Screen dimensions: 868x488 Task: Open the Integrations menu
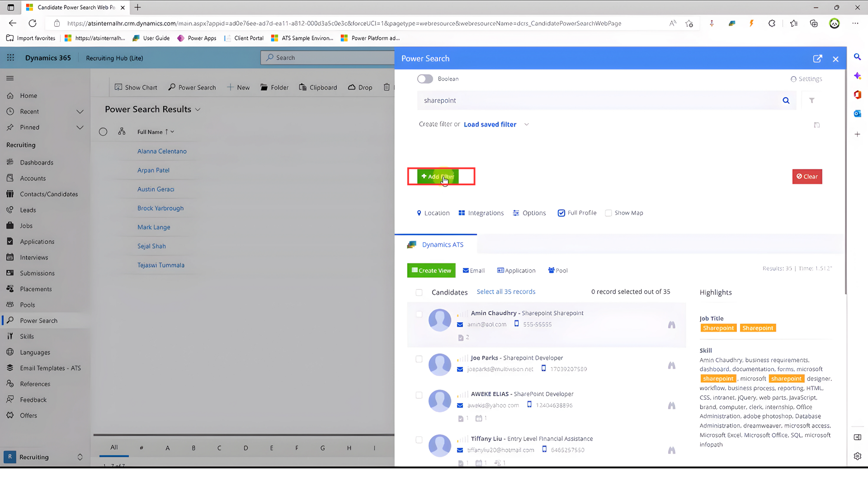click(481, 213)
